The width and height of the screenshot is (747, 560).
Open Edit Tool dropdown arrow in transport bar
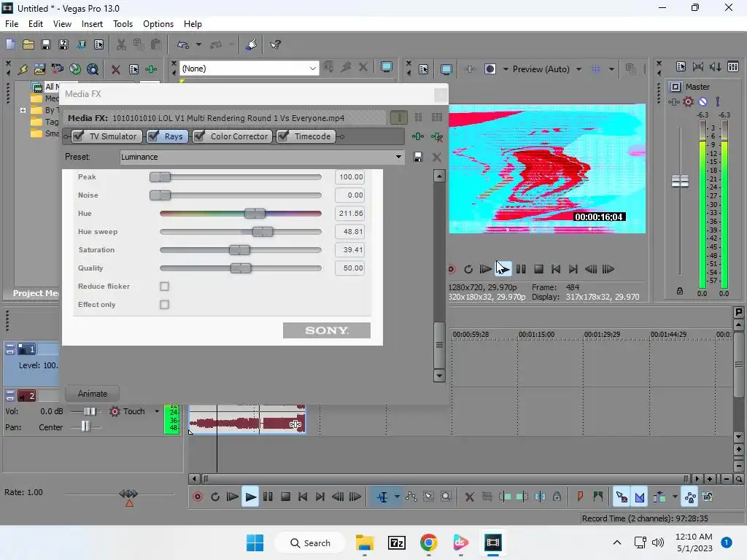396,497
